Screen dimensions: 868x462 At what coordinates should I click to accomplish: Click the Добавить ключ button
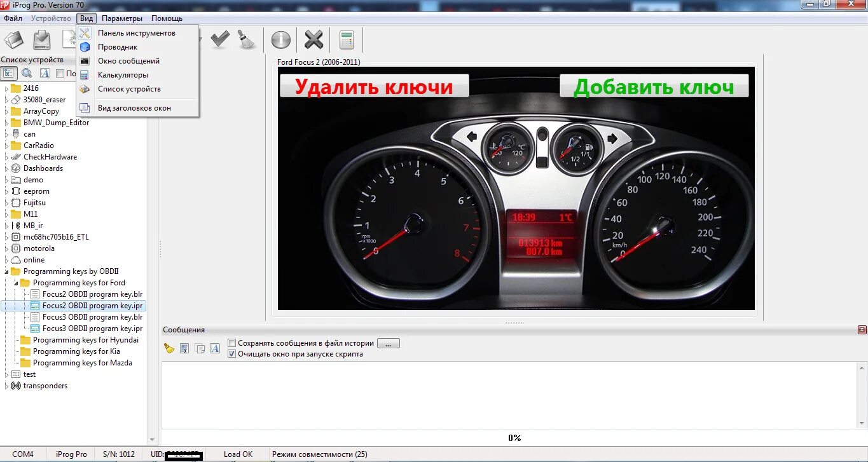coord(654,86)
